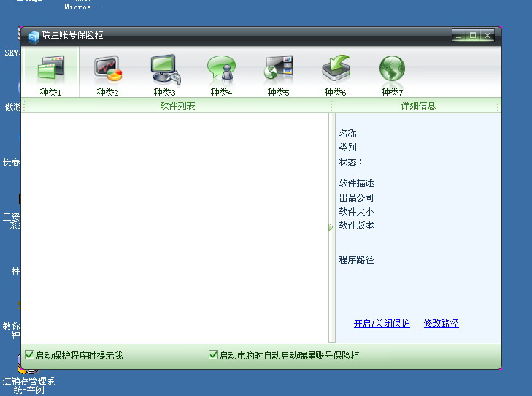The height and width of the screenshot is (396, 532).
Task: Select the 种类1 category icon
Action: coord(50,72)
